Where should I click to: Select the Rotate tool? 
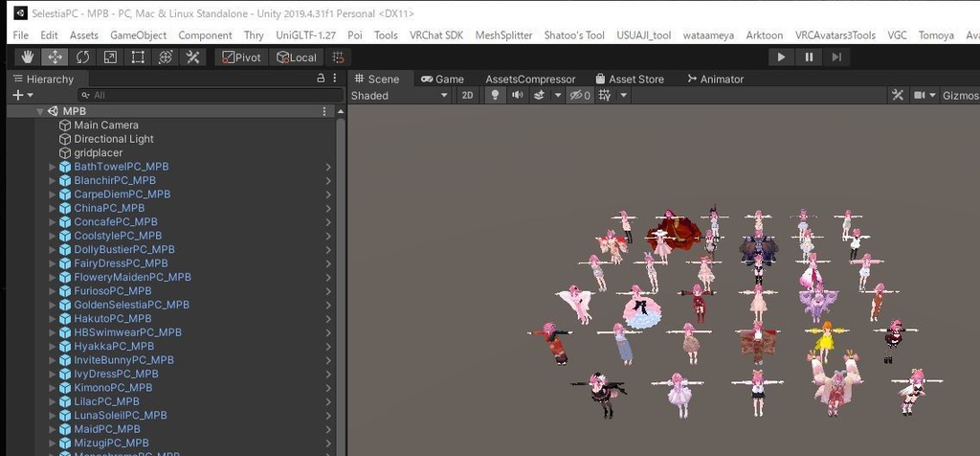(x=82, y=57)
